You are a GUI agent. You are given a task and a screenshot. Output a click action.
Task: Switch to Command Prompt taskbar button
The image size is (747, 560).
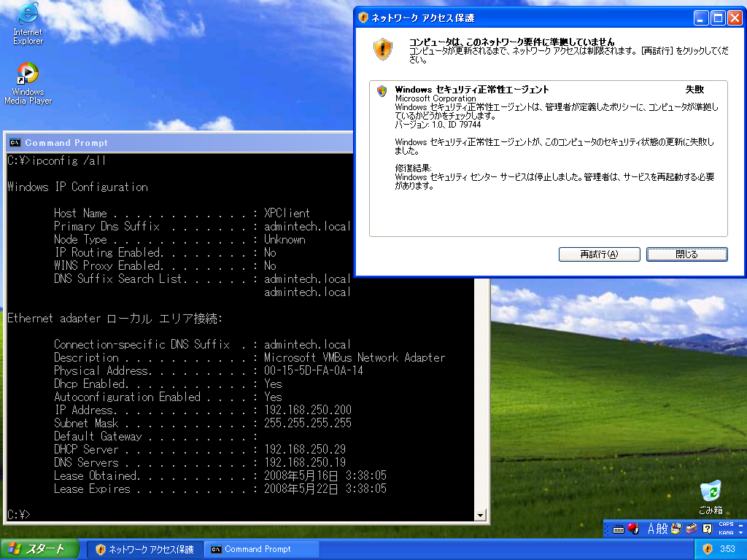coord(262,549)
